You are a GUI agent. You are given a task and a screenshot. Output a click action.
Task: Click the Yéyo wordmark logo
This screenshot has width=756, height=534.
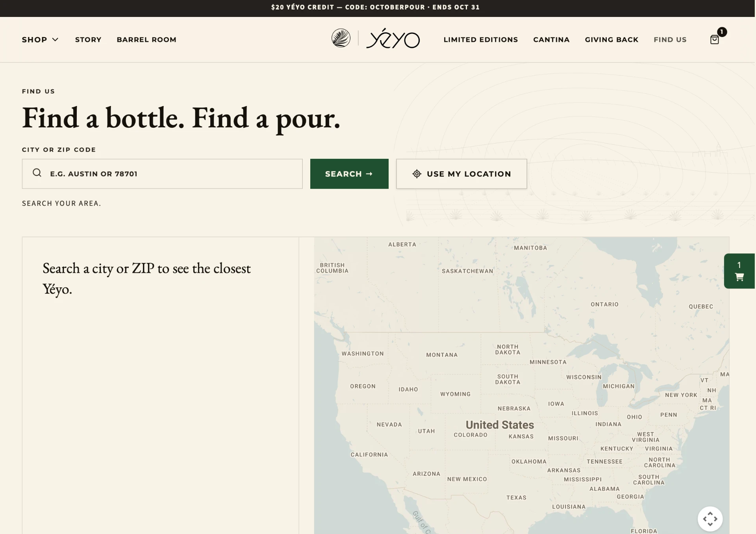pyautogui.click(x=393, y=38)
